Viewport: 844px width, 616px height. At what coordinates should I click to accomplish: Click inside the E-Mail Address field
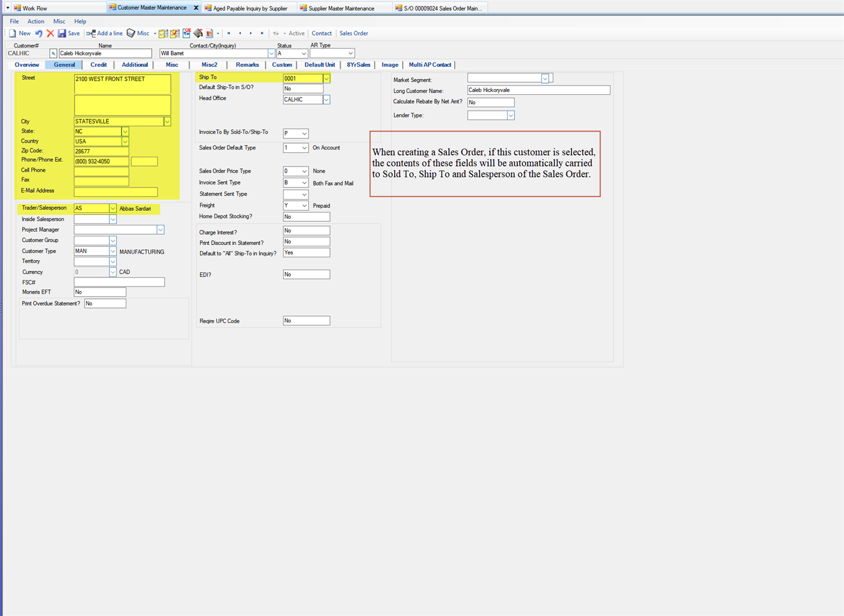coord(116,191)
